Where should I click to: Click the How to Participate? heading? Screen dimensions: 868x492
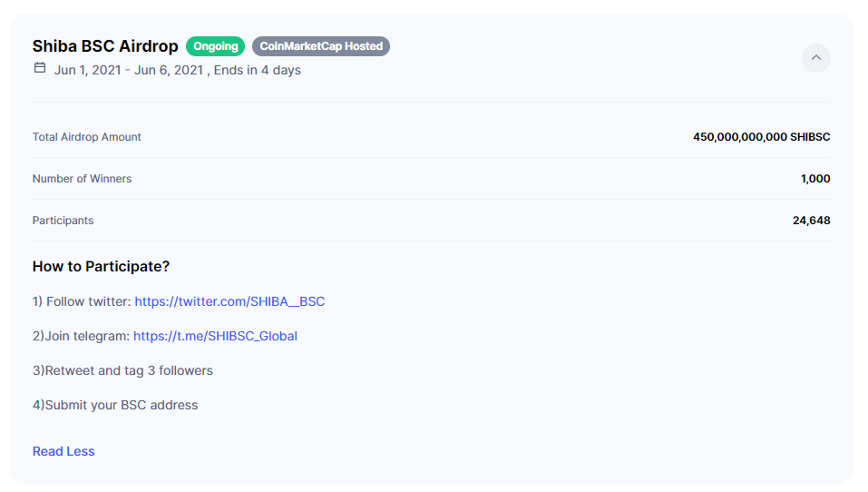click(x=101, y=267)
